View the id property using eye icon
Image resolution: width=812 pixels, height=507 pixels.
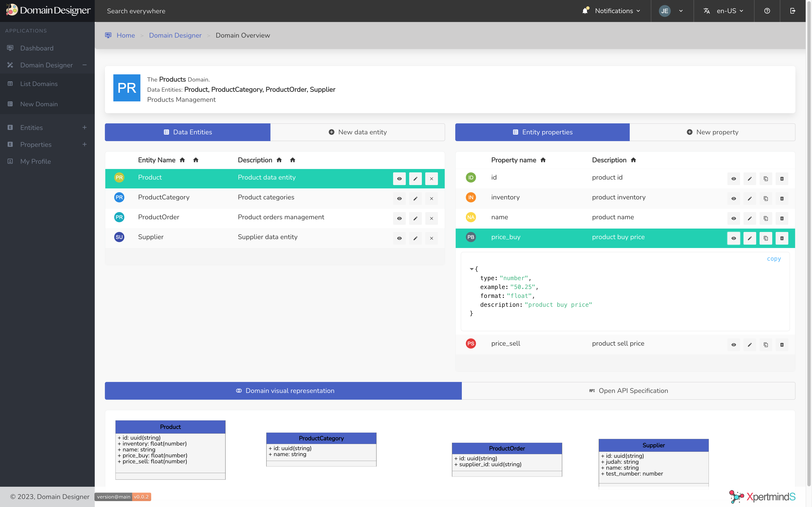coord(734,179)
